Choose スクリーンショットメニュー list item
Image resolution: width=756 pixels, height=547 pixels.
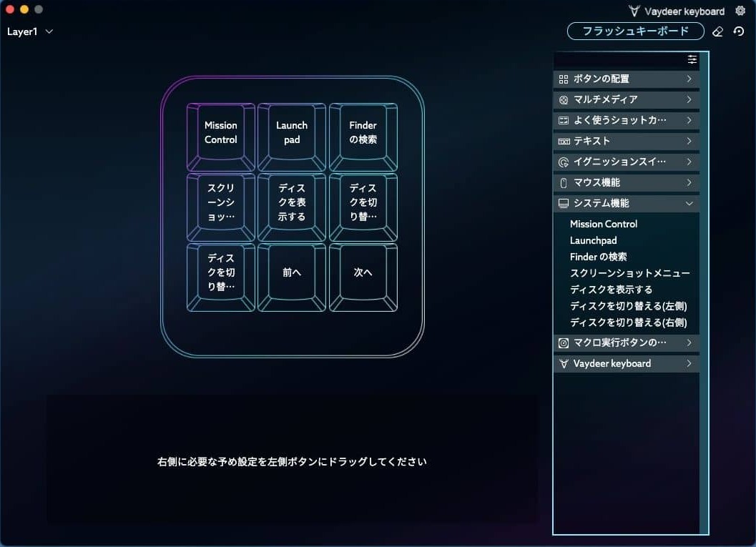pos(629,273)
